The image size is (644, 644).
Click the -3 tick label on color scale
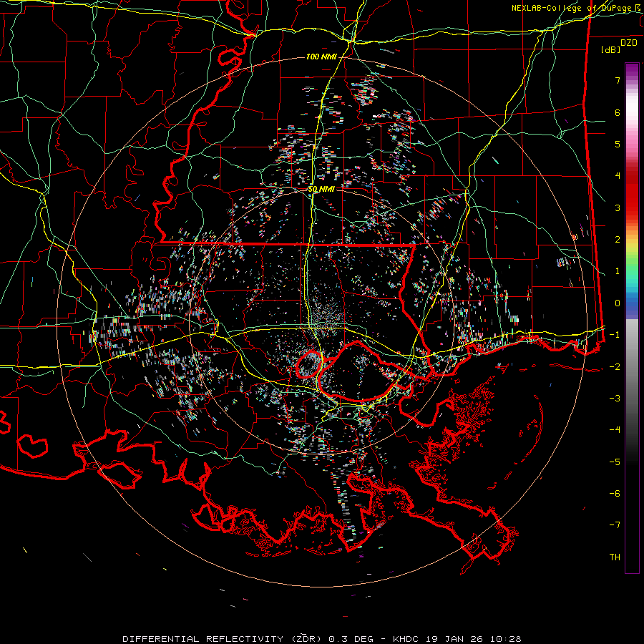click(x=615, y=399)
